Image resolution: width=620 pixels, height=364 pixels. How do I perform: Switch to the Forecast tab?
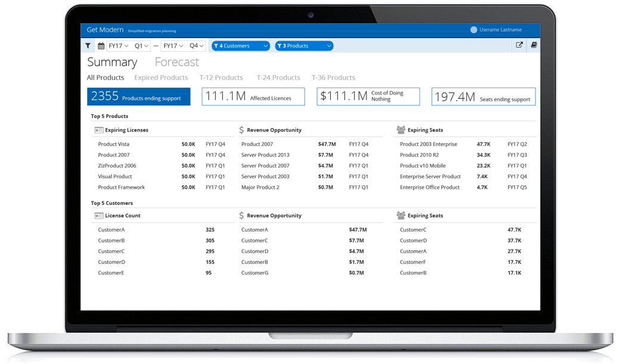pos(176,62)
